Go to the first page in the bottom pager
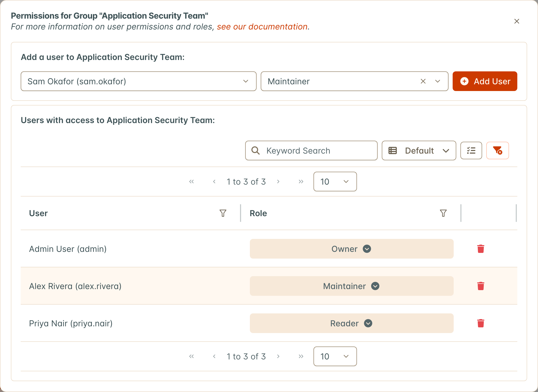This screenshot has width=538, height=392. (x=191, y=356)
